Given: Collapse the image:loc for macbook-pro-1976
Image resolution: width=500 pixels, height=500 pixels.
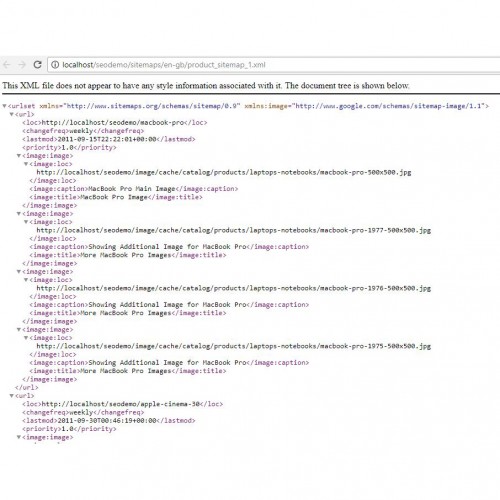Looking at the screenshot, I should point(26,280).
